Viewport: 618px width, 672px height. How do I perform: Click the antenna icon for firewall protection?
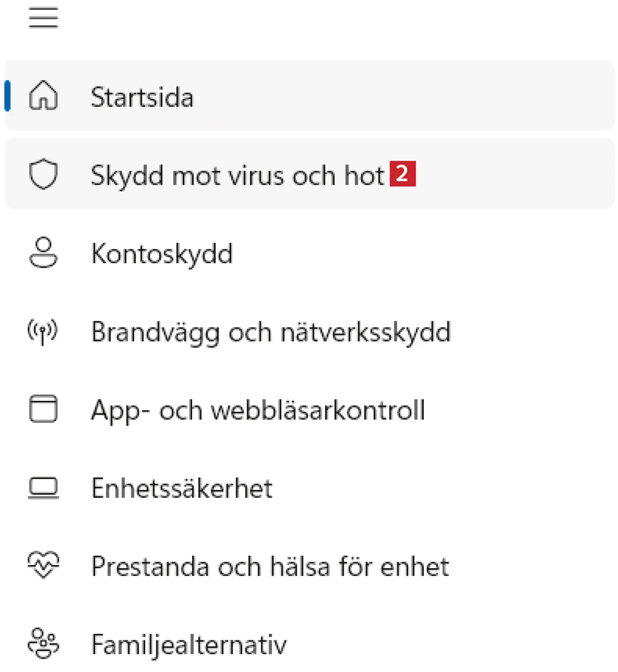click(43, 332)
